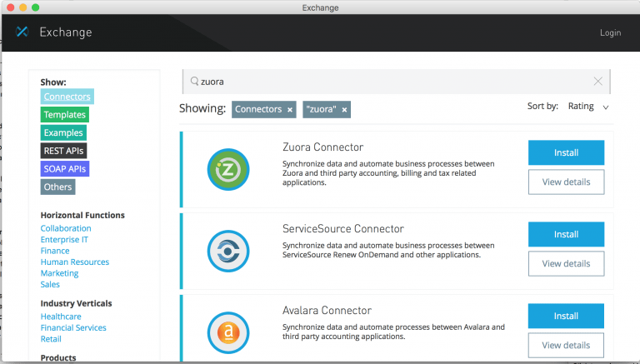Focus the search field containing zuora
The width and height of the screenshot is (640, 364).
click(x=396, y=82)
